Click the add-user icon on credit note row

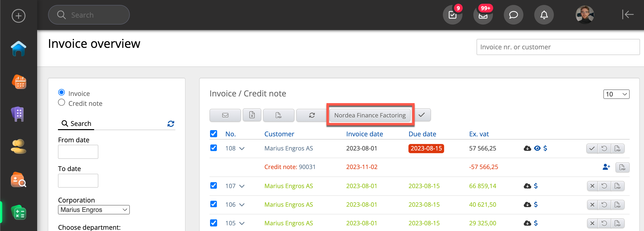coord(606,167)
